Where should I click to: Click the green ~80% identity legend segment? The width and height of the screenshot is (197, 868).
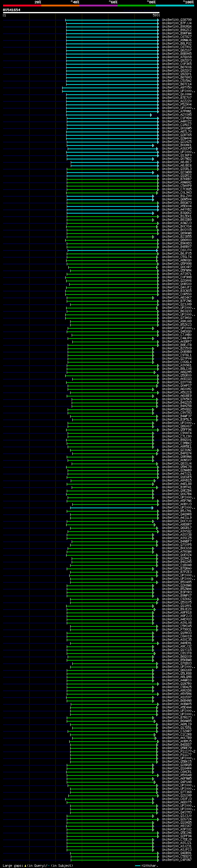(137, 6)
